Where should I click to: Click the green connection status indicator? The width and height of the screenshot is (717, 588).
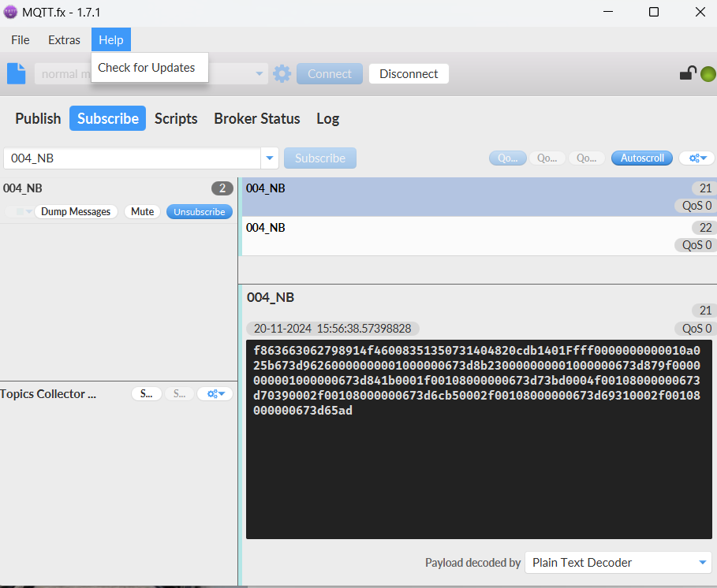(708, 74)
